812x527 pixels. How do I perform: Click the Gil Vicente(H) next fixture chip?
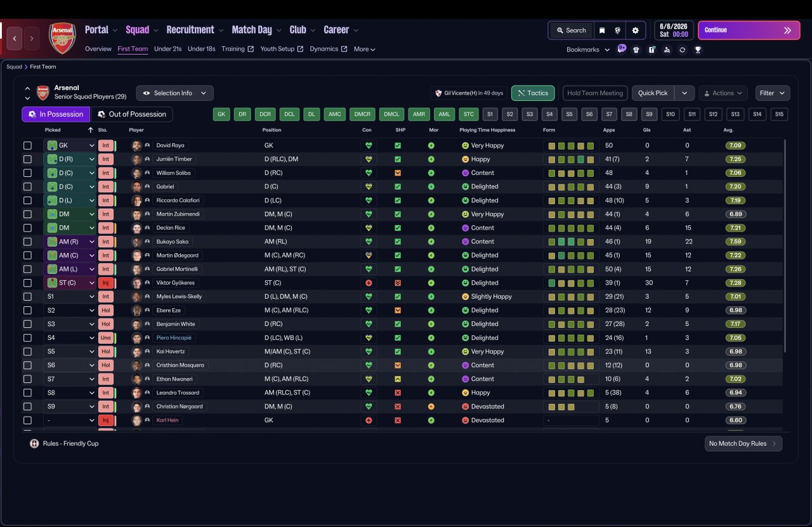(x=469, y=93)
